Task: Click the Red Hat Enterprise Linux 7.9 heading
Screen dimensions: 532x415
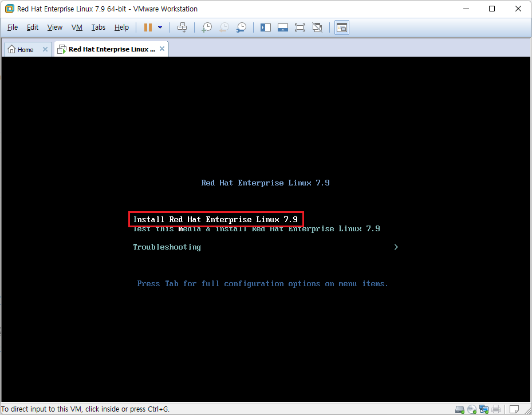Action: tap(265, 183)
